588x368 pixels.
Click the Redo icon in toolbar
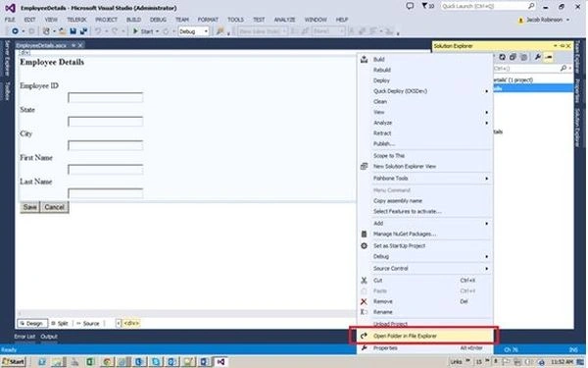(x=115, y=31)
